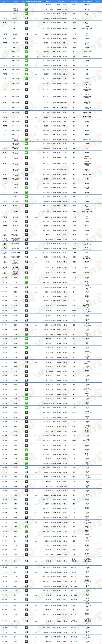Screen dimensions: 102x644
Task: Click the 112kW / 152KM power cell
Action: point(62,253)
